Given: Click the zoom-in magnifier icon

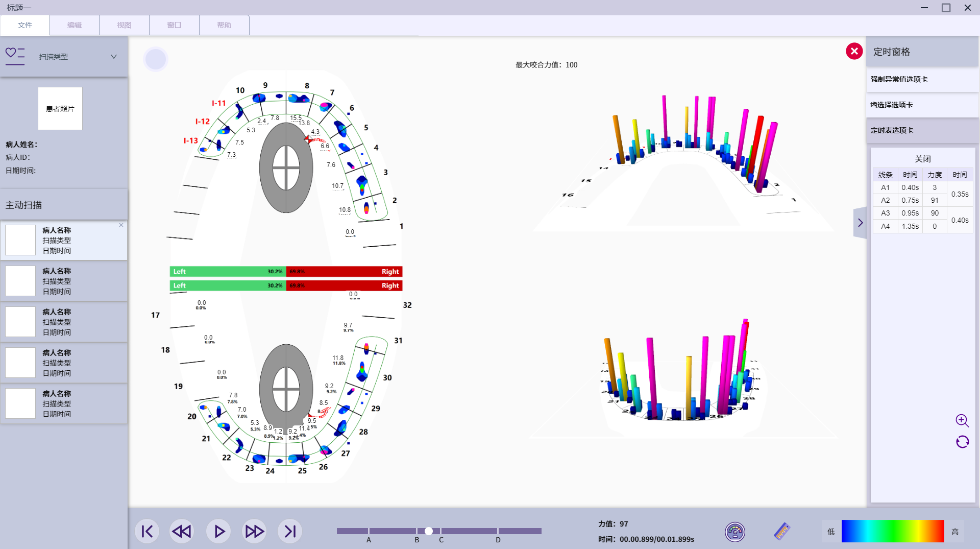Looking at the screenshot, I should (962, 420).
